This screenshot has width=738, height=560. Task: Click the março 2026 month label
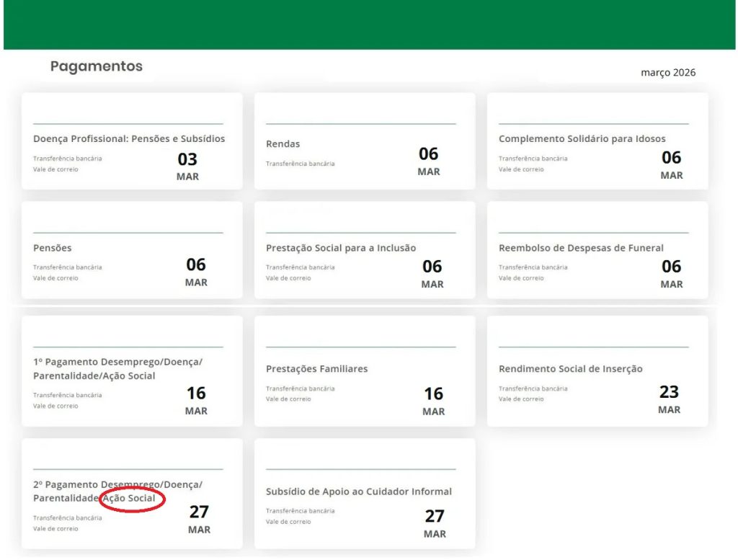[x=668, y=73]
